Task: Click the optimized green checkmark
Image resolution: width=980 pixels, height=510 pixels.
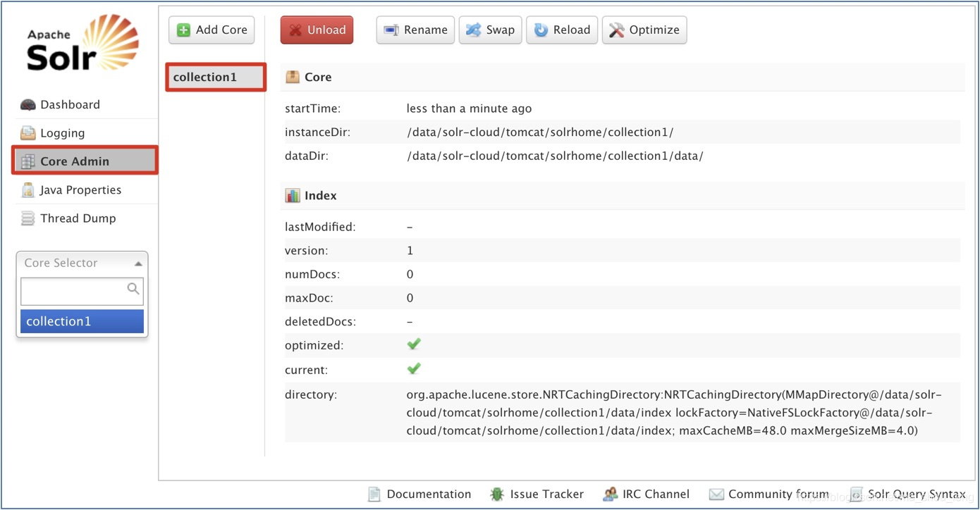Action: pos(414,344)
